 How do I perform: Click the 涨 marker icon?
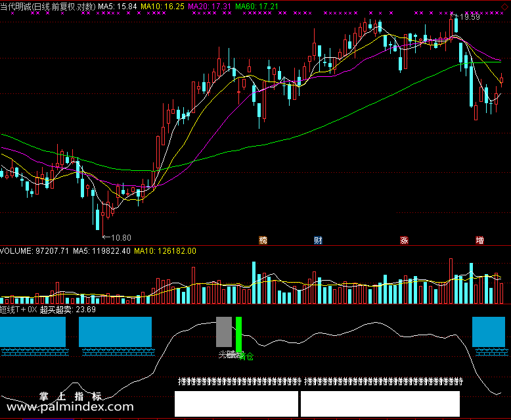coord(404,241)
